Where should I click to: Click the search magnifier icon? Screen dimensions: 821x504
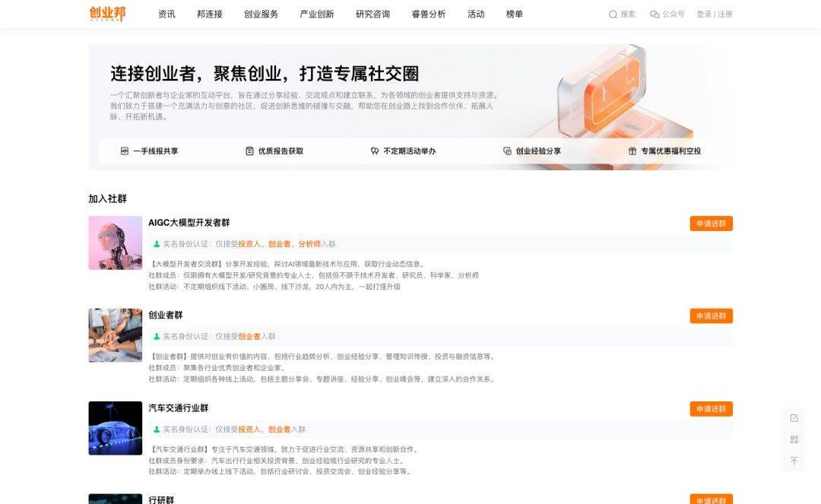point(612,14)
